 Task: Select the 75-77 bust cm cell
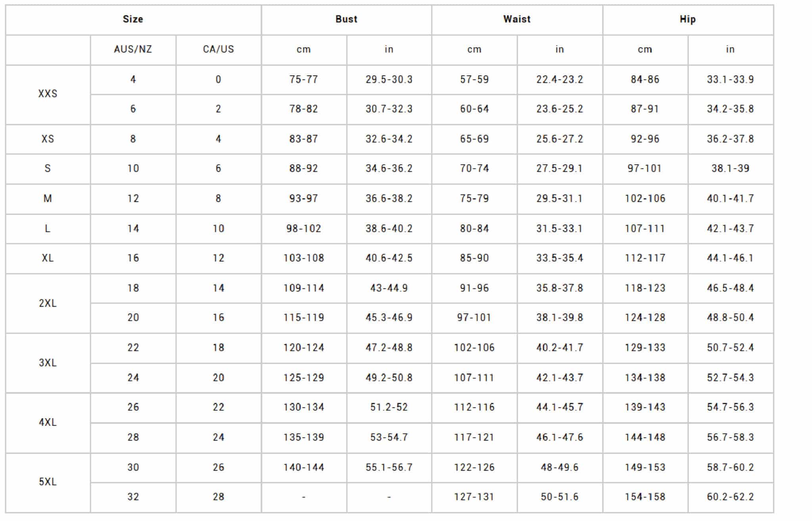coord(304,79)
